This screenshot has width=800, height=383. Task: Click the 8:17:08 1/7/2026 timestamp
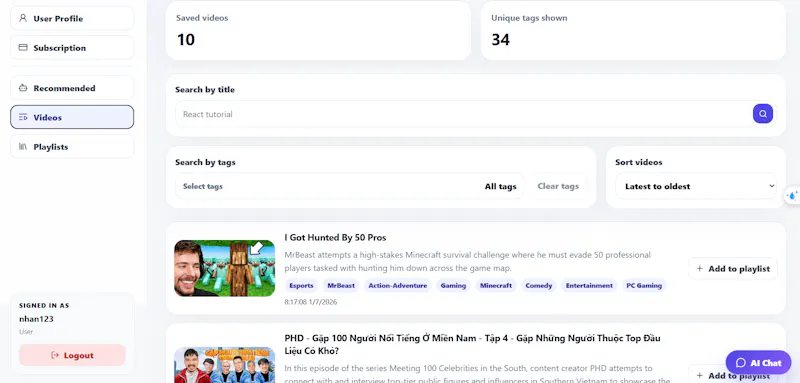(x=311, y=302)
